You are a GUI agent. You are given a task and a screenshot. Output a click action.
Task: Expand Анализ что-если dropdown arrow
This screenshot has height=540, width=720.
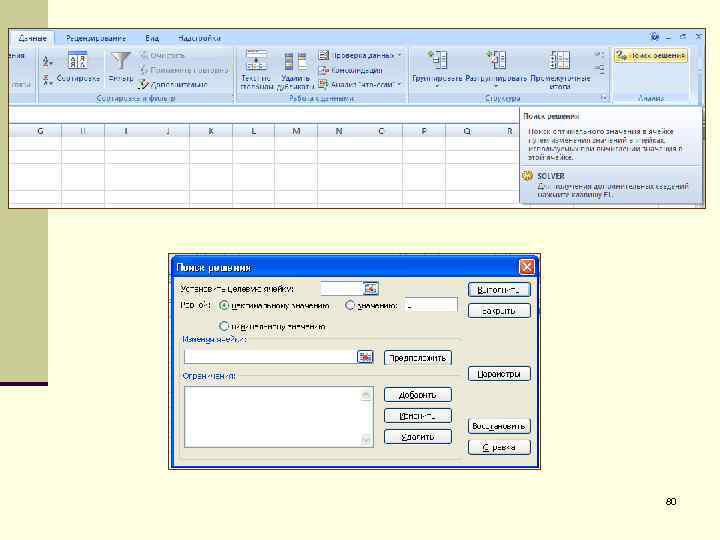click(x=399, y=84)
